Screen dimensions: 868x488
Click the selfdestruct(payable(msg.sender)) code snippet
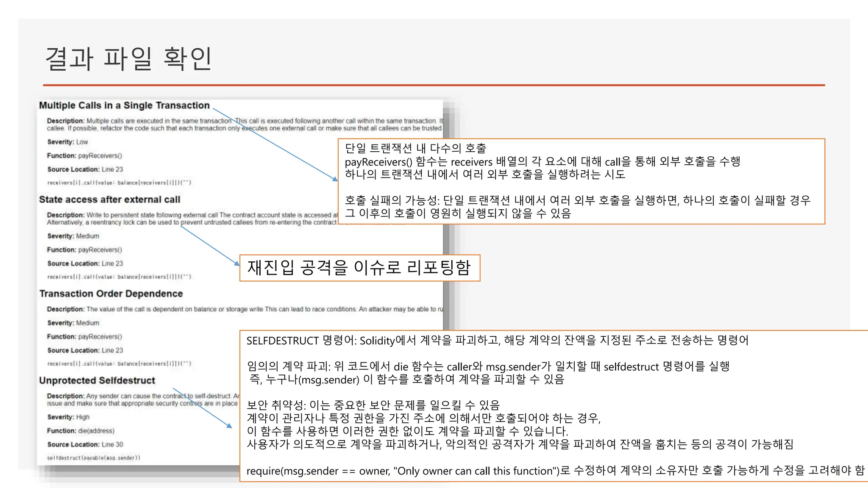point(93,458)
